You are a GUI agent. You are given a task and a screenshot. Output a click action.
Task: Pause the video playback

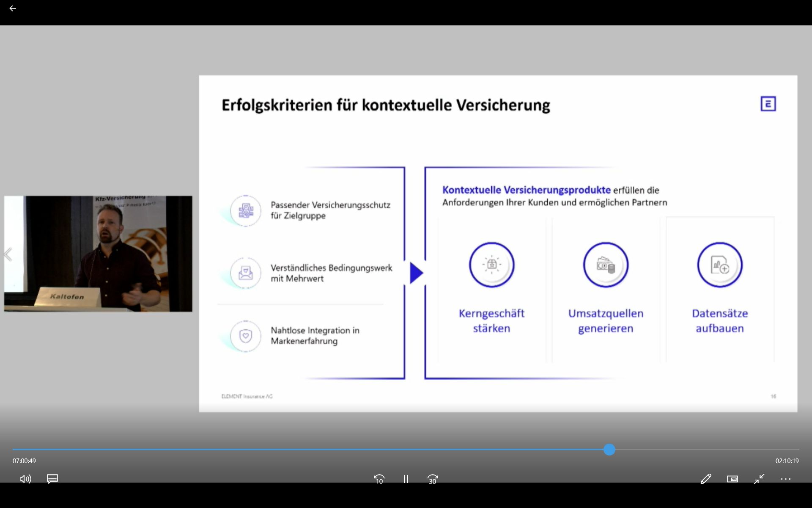click(406, 479)
